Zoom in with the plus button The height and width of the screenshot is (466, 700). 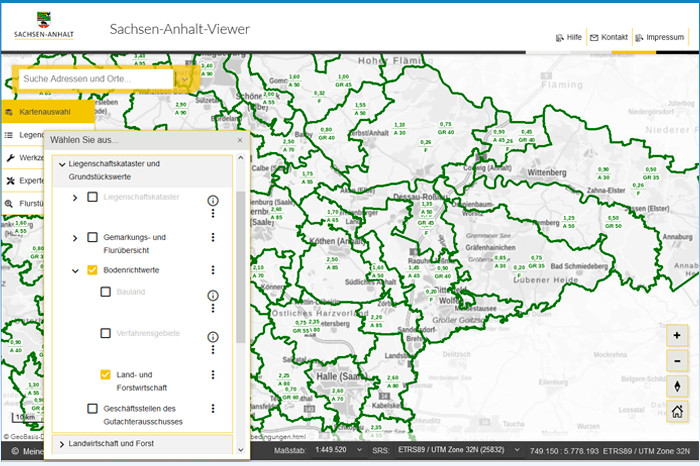677,336
